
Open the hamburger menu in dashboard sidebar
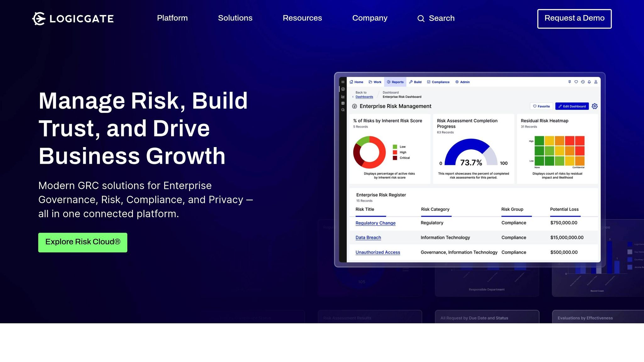pos(343,82)
